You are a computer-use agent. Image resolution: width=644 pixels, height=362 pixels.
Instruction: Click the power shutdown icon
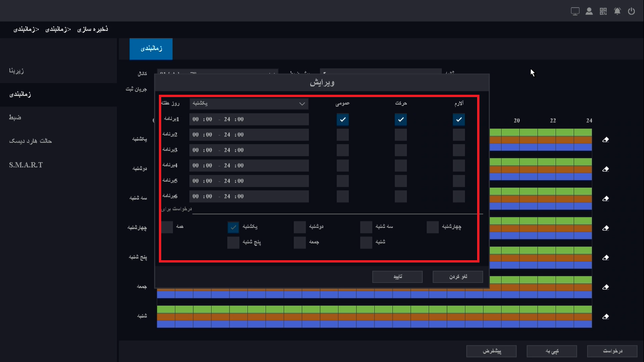pyautogui.click(x=632, y=11)
